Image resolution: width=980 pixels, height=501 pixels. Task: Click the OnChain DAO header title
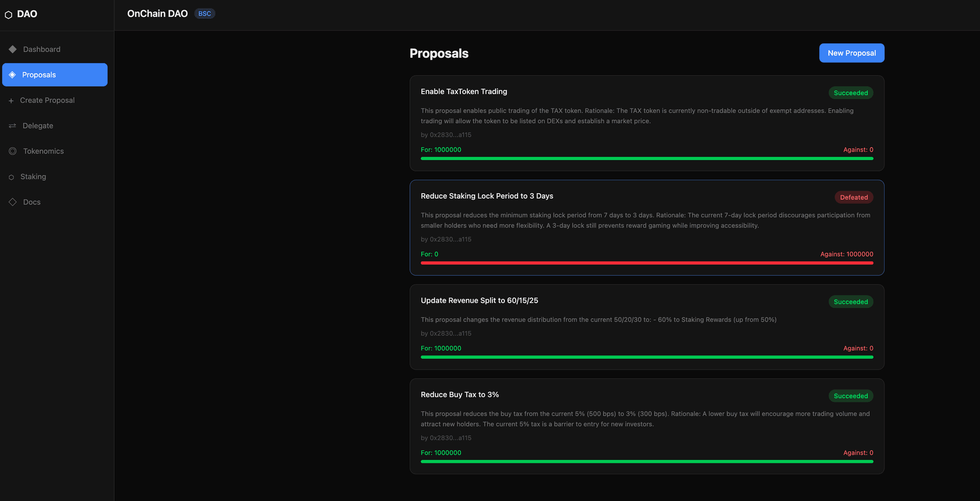pyautogui.click(x=157, y=14)
